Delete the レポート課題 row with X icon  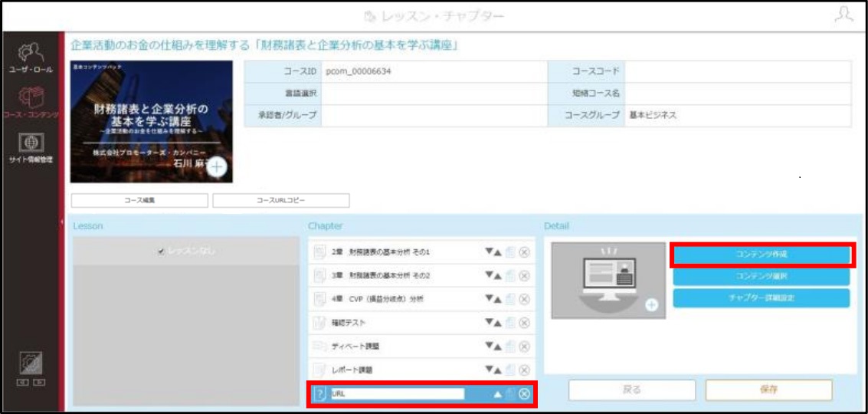tap(524, 370)
